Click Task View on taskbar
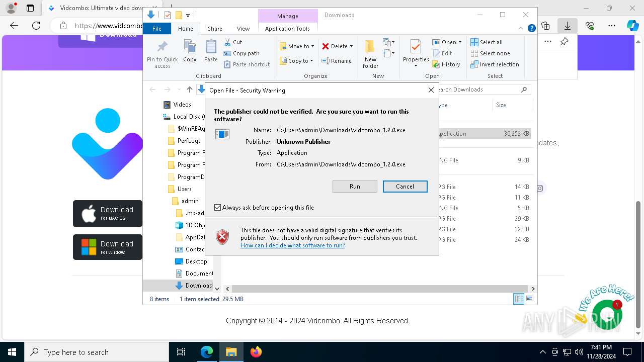Viewport: 644px width, 362px height. click(181, 352)
